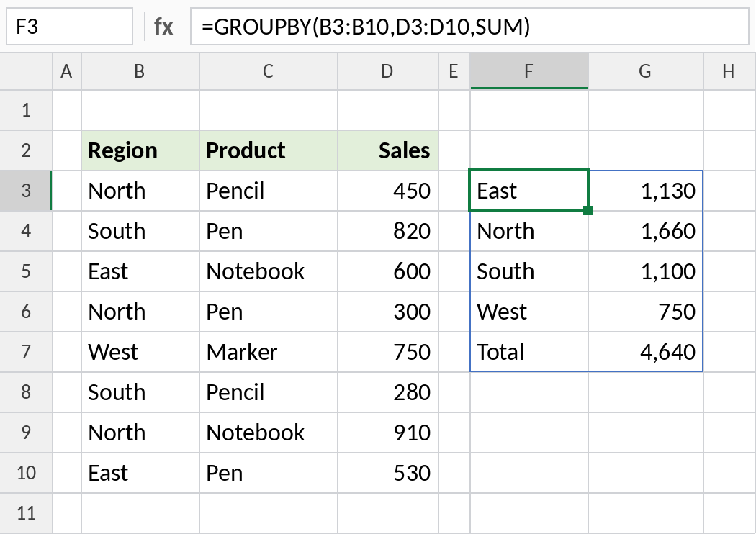The image size is (756, 534).
Task: Click the West cell in column B
Action: pos(140,352)
